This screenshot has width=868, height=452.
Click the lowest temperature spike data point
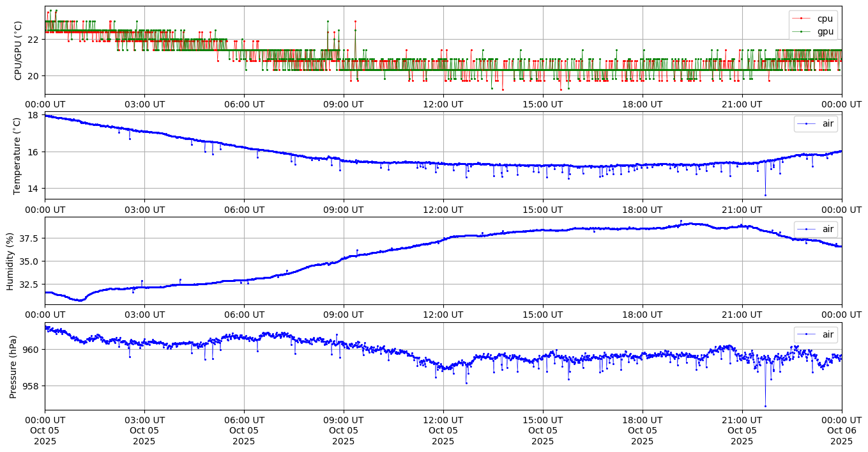(765, 195)
